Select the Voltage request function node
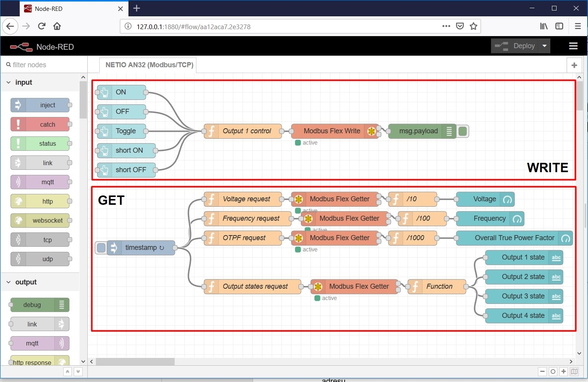Screen dimensions: 588x382 243,199
